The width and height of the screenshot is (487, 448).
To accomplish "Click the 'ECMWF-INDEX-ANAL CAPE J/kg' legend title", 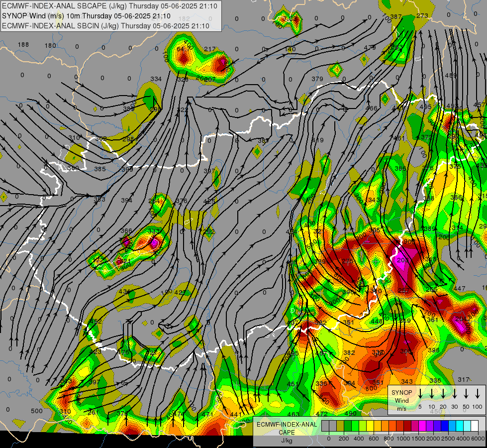I will [287, 432].
